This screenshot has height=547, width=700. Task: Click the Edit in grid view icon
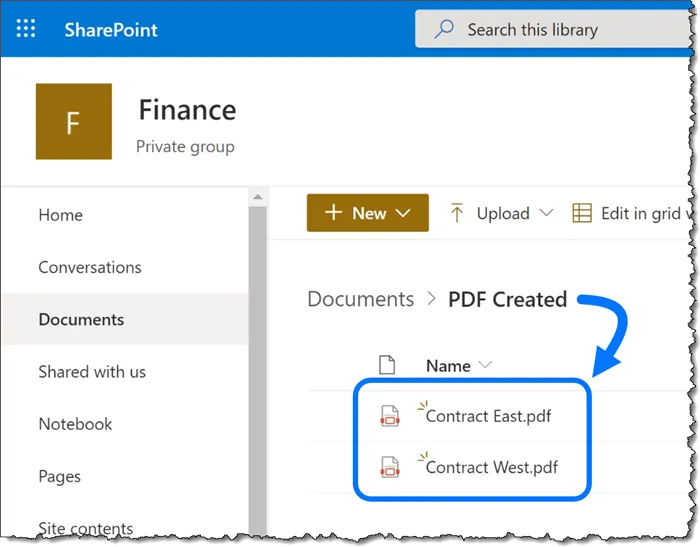pyautogui.click(x=582, y=213)
